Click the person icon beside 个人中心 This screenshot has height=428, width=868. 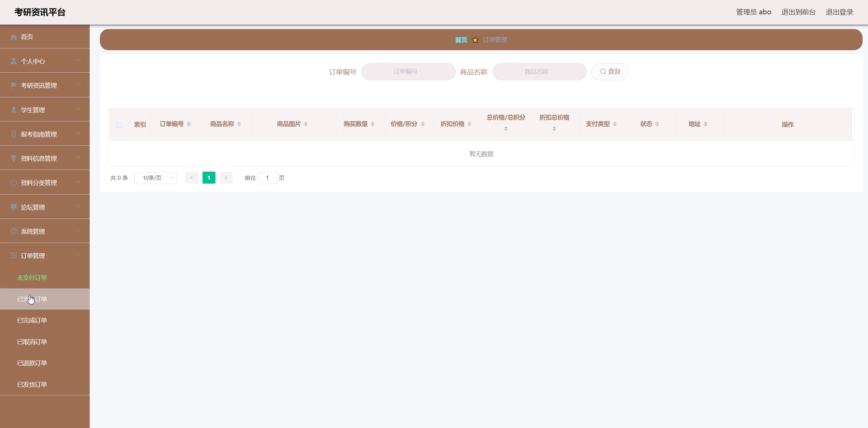click(x=14, y=61)
